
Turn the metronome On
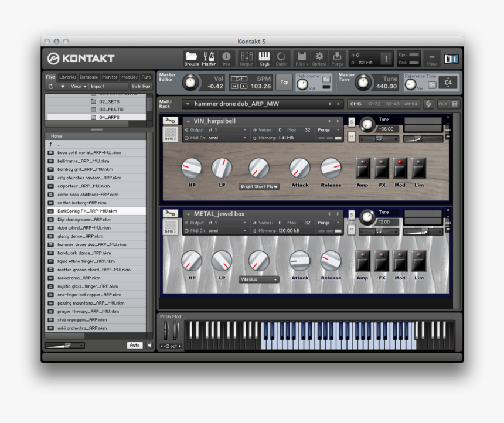pyautogui.click(x=326, y=79)
